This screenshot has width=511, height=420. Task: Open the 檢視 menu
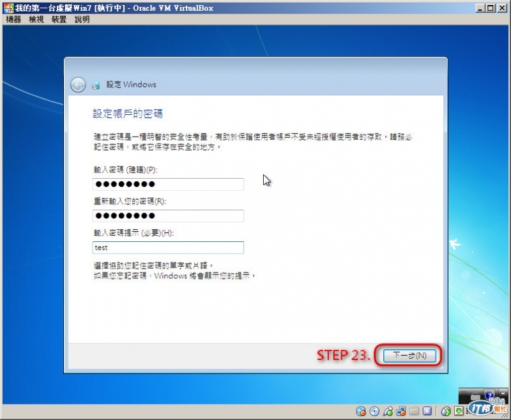point(36,20)
